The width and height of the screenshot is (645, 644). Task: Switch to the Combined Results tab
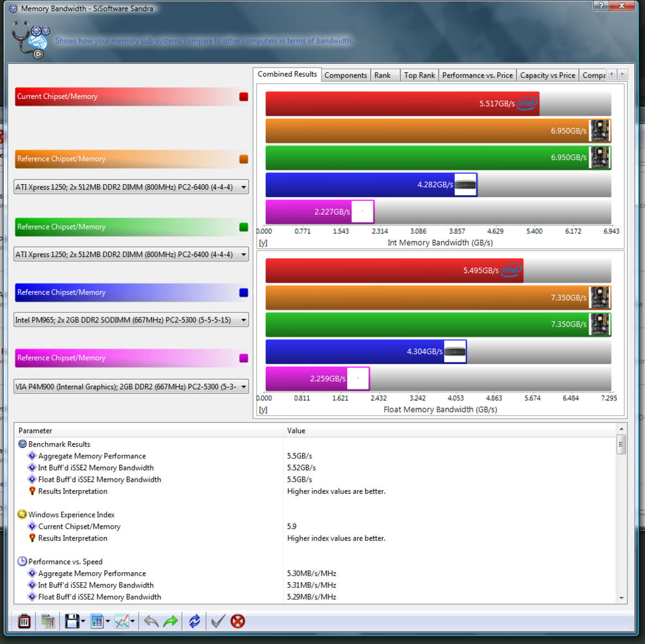pyautogui.click(x=287, y=74)
